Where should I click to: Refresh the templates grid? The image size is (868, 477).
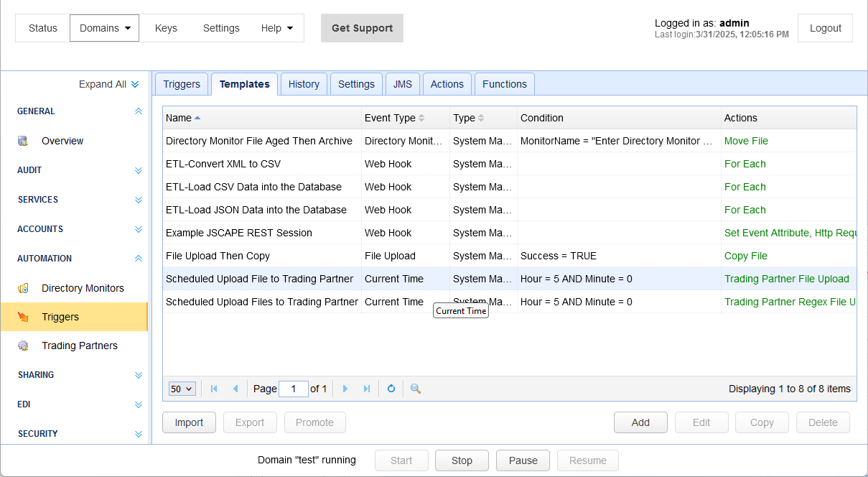pyautogui.click(x=391, y=389)
